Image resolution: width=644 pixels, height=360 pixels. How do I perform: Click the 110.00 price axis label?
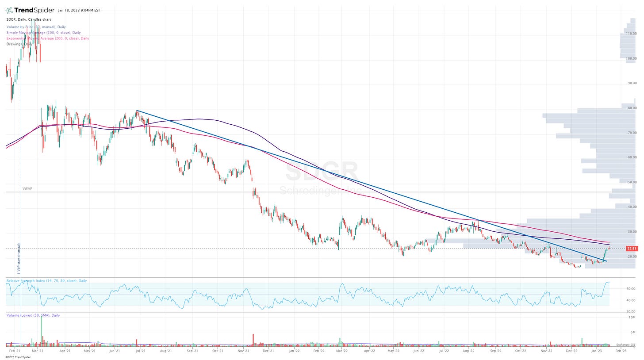[x=632, y=34]
